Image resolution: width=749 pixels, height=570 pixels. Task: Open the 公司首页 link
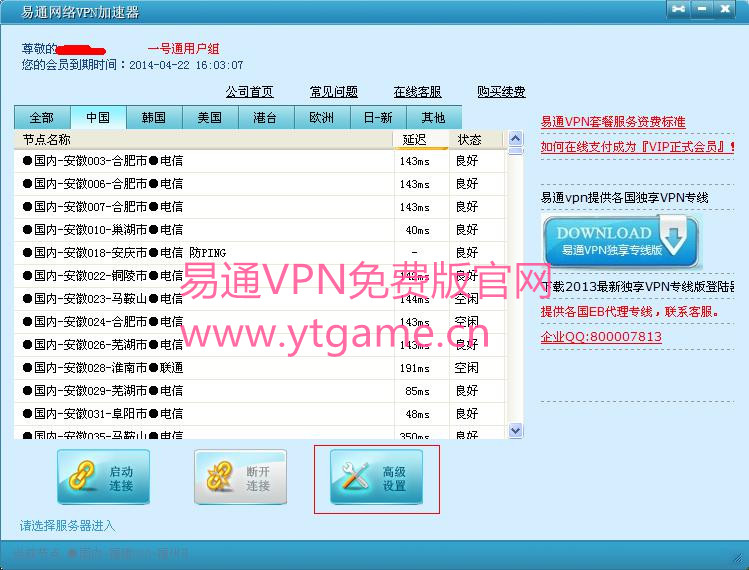pyautogui.click(x=249, y=92)
